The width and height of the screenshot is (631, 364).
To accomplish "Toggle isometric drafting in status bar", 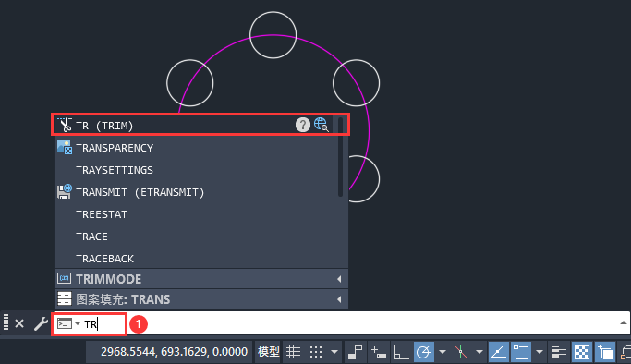I will click(x=460, y=352).
